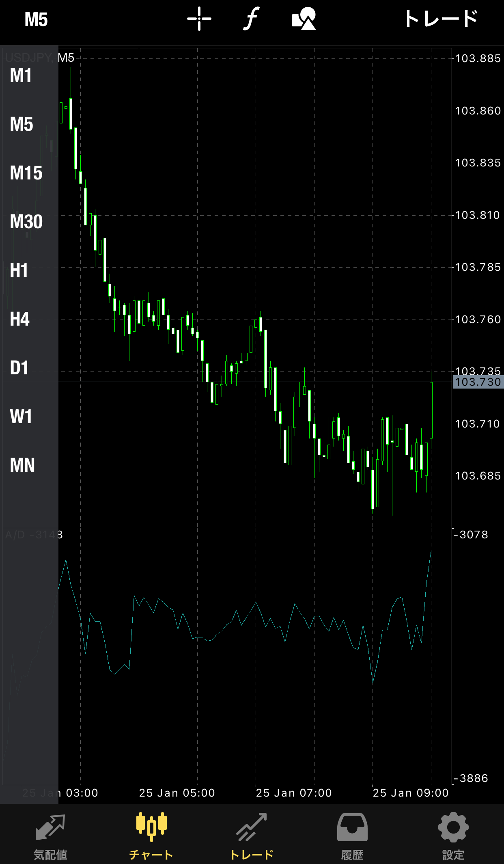Tap the -3886 indicator scale value
Viewport: 504px width, 864px height.
pyautogui.click(x=471, y=778)
